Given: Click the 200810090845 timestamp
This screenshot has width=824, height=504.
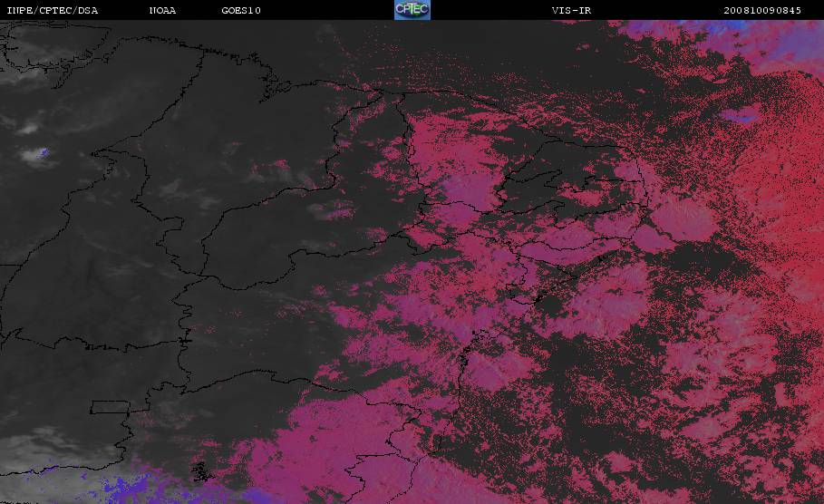Looking at the screenshot, I should point(762,11).
